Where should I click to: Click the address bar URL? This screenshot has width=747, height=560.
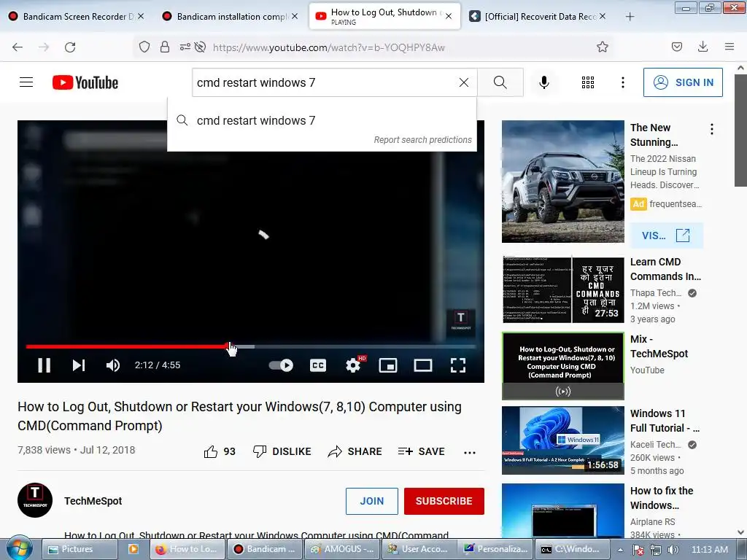point(329,47)
